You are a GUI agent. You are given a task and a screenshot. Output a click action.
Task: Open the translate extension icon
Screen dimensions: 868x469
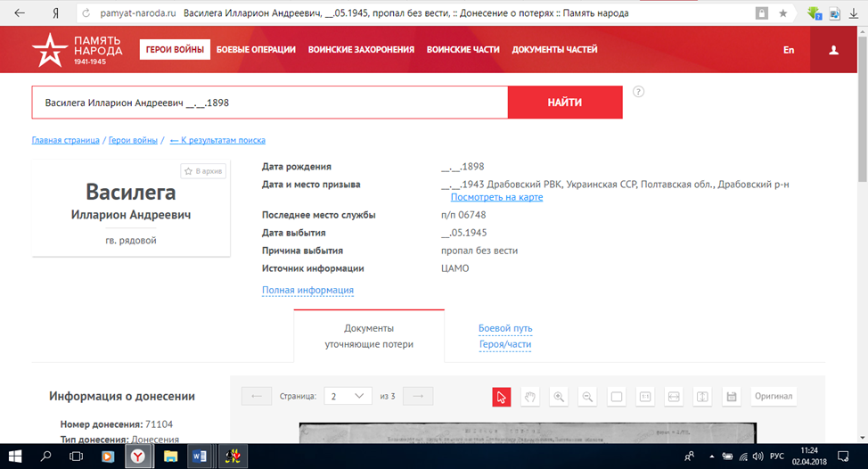pos(834,14)
